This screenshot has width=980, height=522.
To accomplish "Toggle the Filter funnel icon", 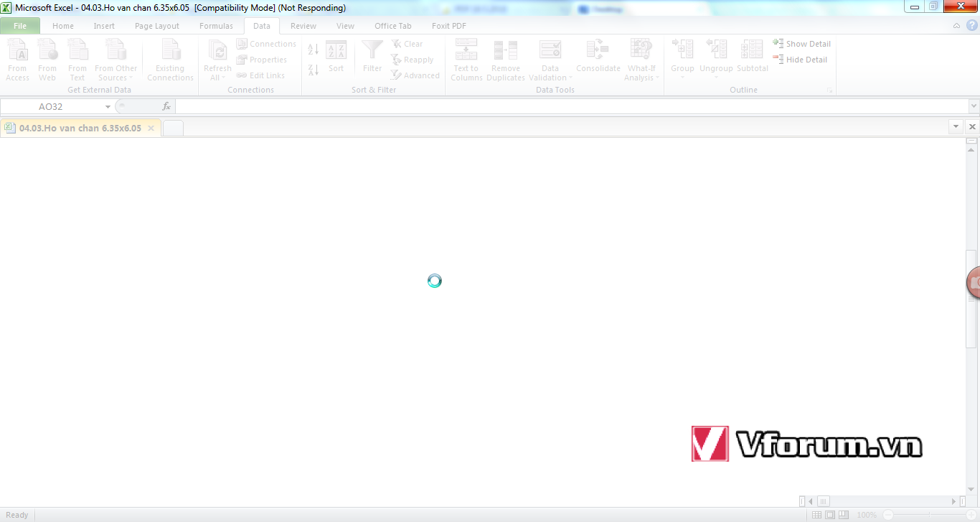I will [372, 57].
